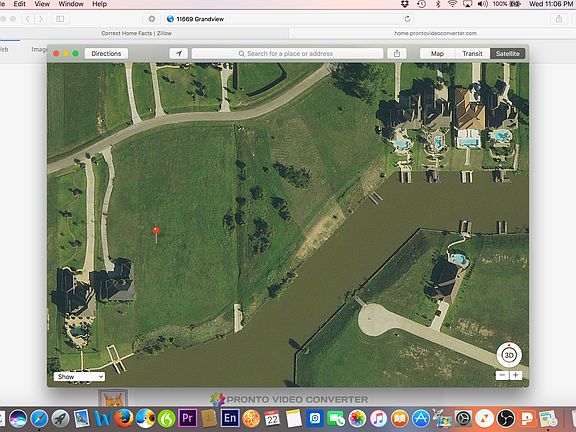Click the green Dragon flame Dock icon
The height and width of the screenshot is (432, 576).
tap(167, 418)
